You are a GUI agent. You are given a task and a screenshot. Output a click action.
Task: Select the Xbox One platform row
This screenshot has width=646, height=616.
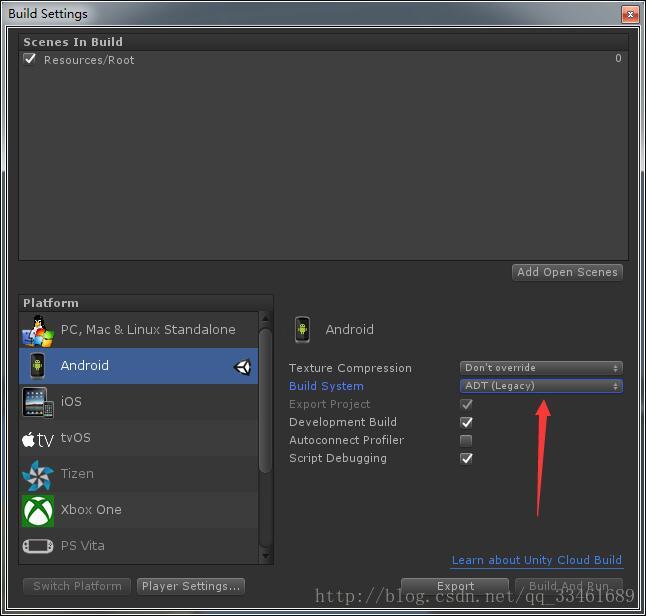[x=139, y=510]
